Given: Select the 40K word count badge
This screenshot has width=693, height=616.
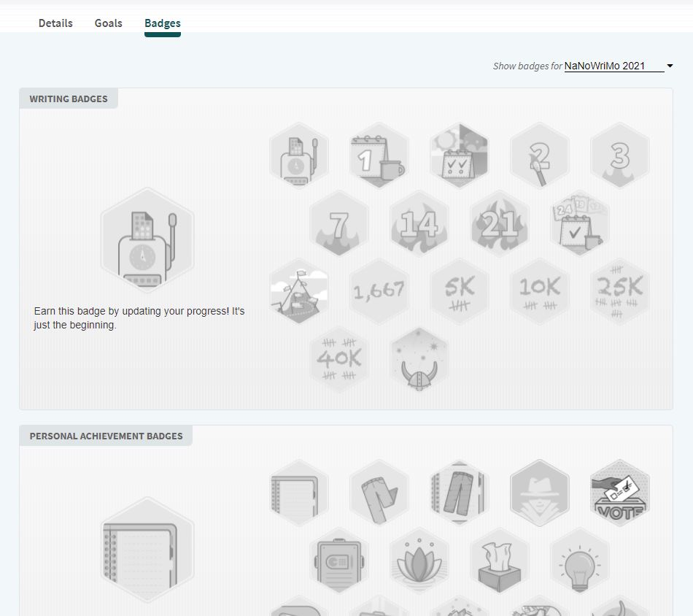Looking at the screenshot, I should [x=339, y=360].
